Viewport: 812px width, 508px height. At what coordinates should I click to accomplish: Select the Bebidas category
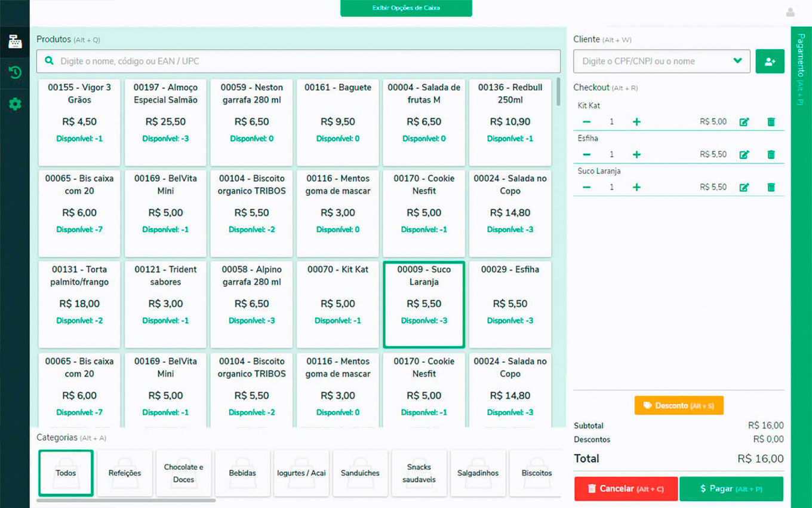pyautogui.click(x=242, y=473)
